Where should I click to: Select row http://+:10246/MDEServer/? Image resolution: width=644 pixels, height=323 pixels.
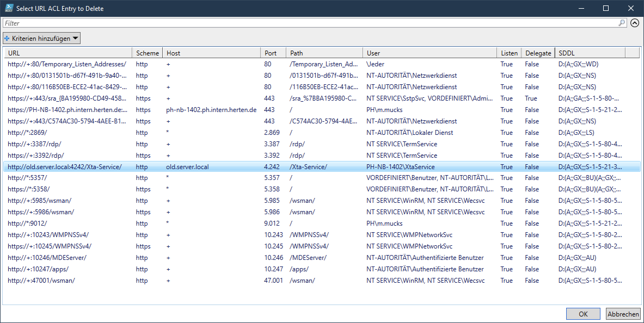coord(322,258)
